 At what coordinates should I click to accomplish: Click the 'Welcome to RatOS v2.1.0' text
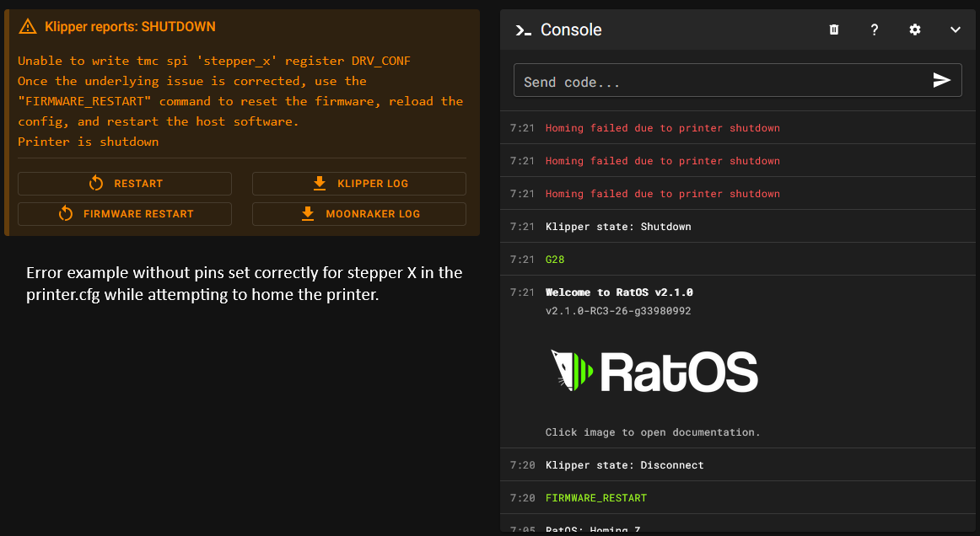619,292
